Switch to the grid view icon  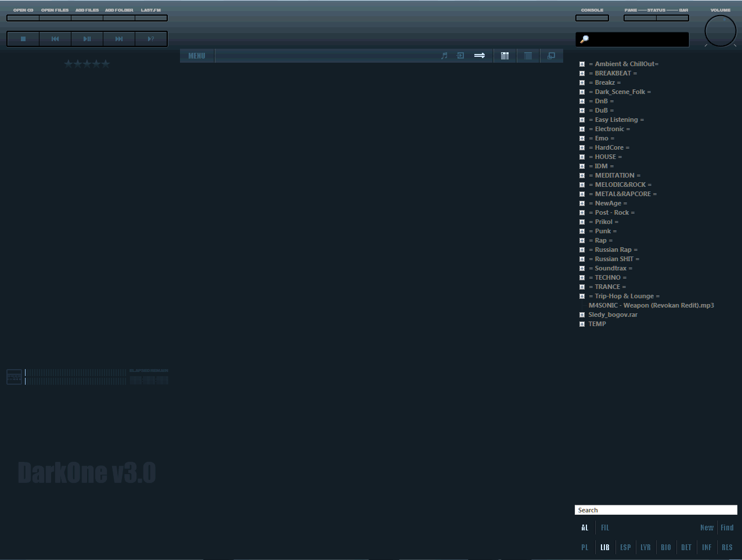505,56
